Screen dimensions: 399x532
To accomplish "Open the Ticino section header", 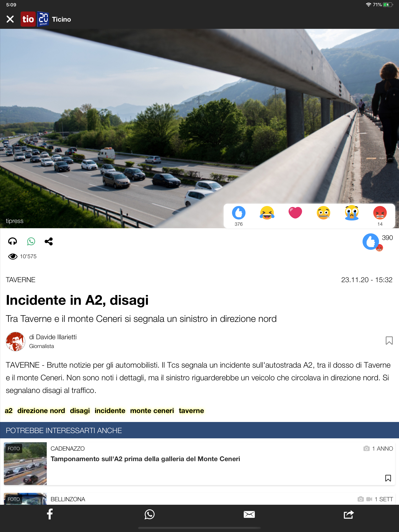I will [x=62, y=19].
